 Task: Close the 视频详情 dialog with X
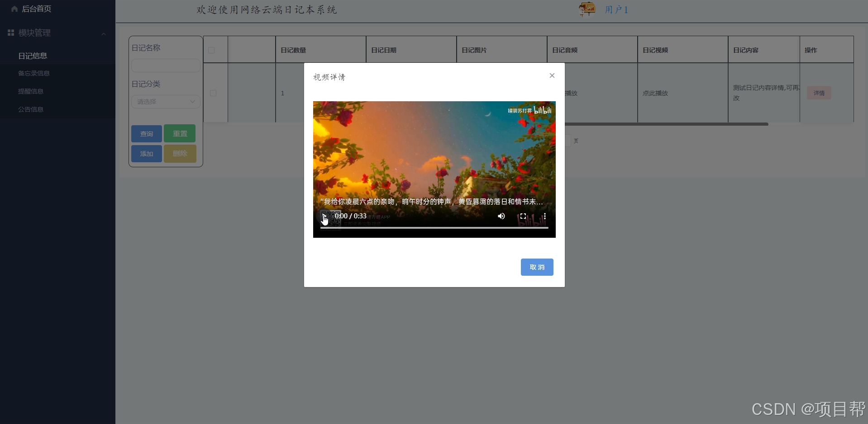pyautogui.click(x=552, y=75)
